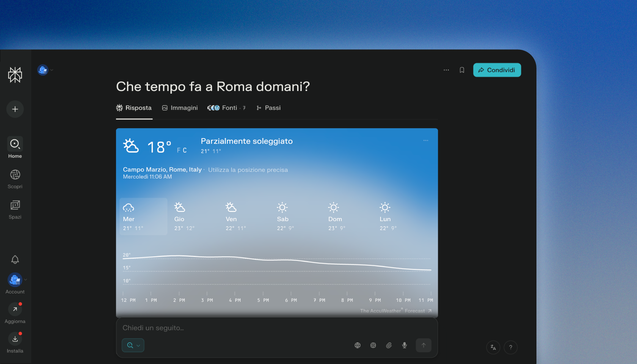Click the microphone dictation icon
This screenshot has width=637, height=364.
pyautogui.click(x=405, y=345)
